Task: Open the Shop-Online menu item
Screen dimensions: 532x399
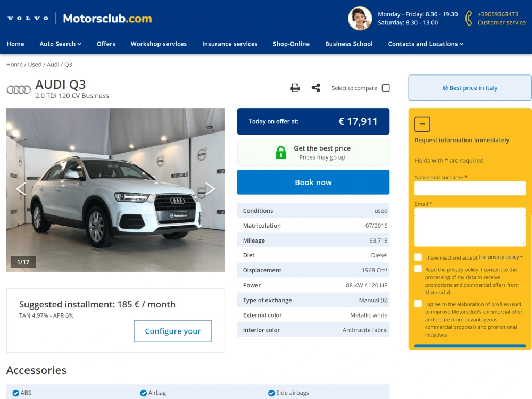Action: (291, 44)
